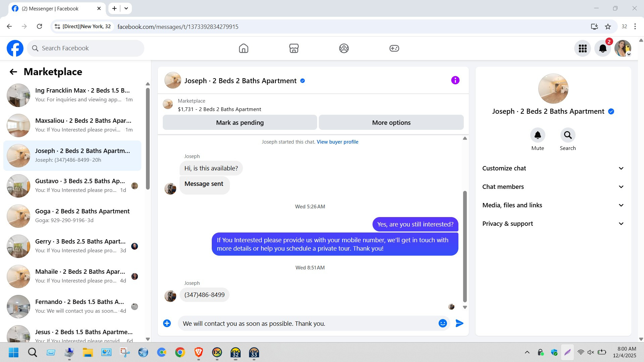Open File Explorer from taskbar
Screen dimensions: 644x362
88,352
